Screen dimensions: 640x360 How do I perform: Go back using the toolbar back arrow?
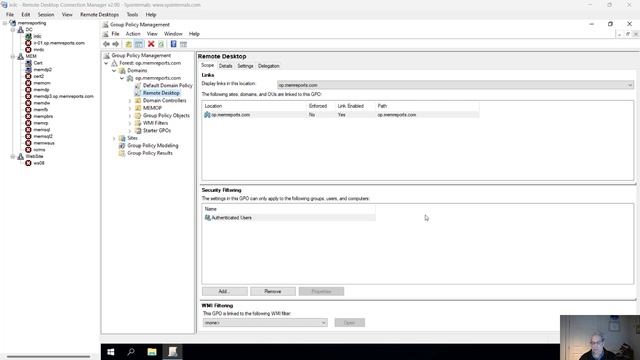coord(107,44)
